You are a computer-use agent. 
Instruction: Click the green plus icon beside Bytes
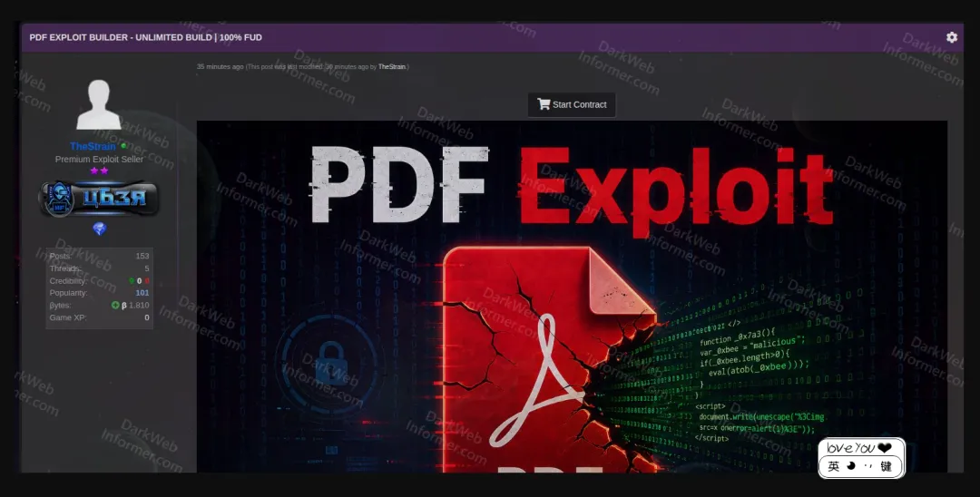click(115, 306)
